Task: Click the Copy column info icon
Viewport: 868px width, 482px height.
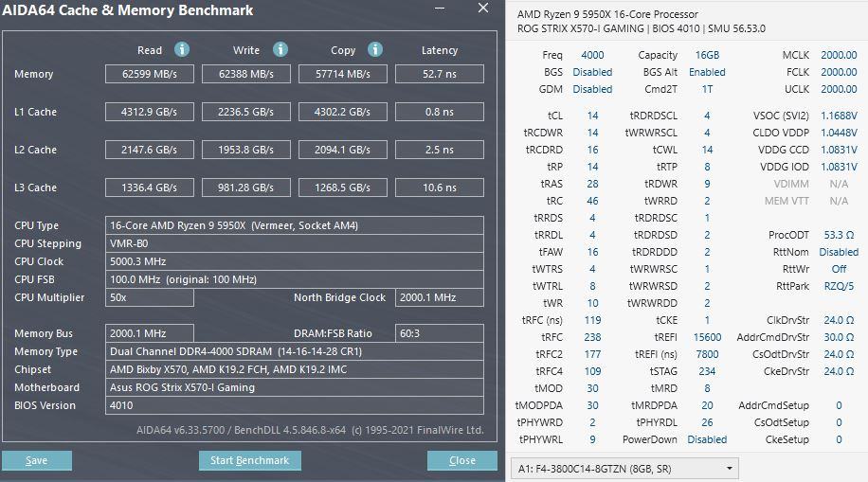Action: [374, 50]
